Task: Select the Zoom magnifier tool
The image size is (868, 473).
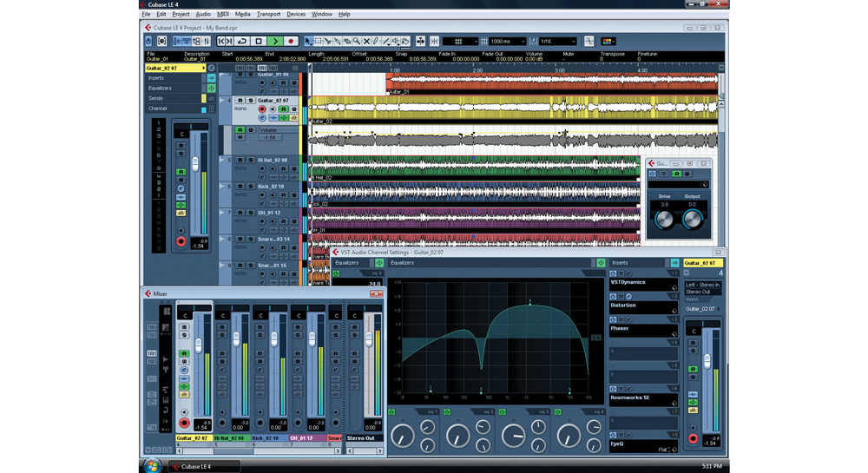Action: coord(357,42)
